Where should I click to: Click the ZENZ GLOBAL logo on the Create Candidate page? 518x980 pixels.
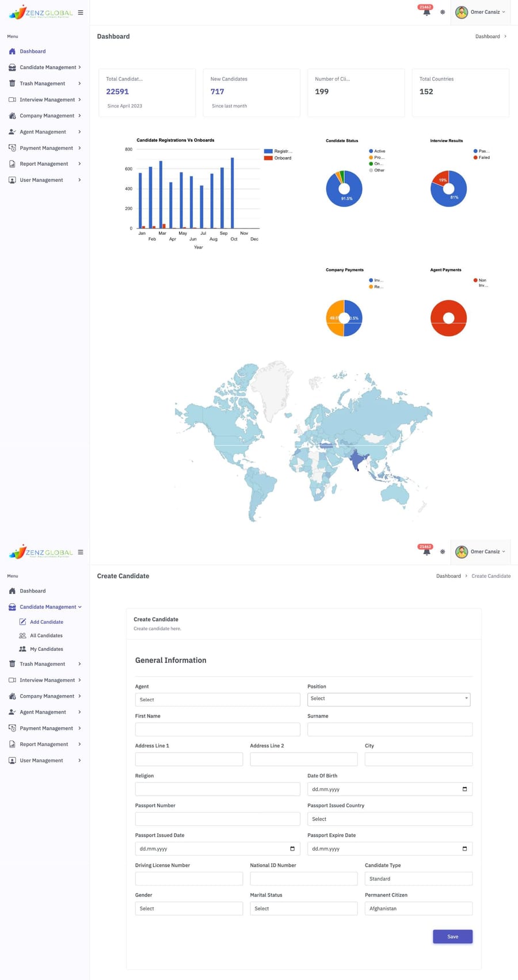[41, 552]
